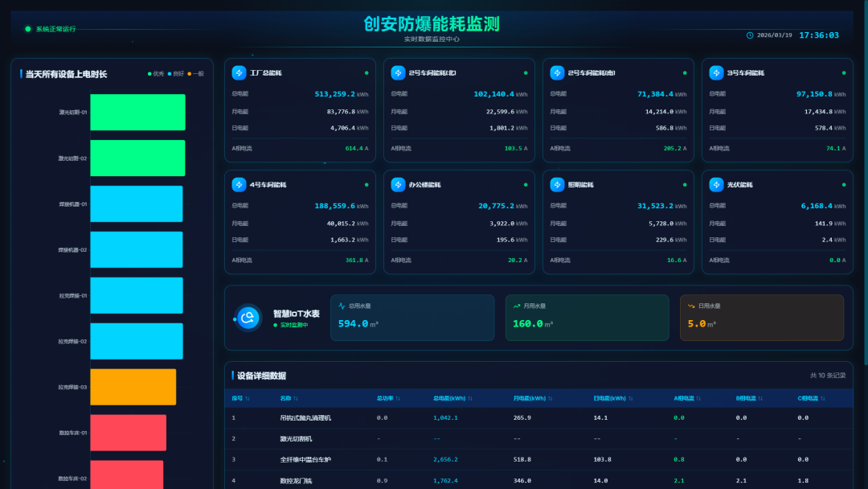Click the 智慧IoT水表 water meter icon
Screen dimensions: 868x489
coord(248,318)
